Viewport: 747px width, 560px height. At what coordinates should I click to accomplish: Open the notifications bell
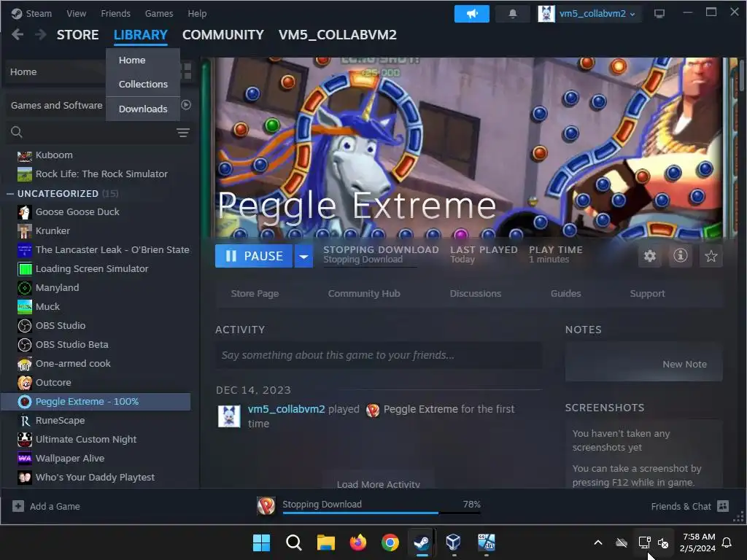[513, 14]
